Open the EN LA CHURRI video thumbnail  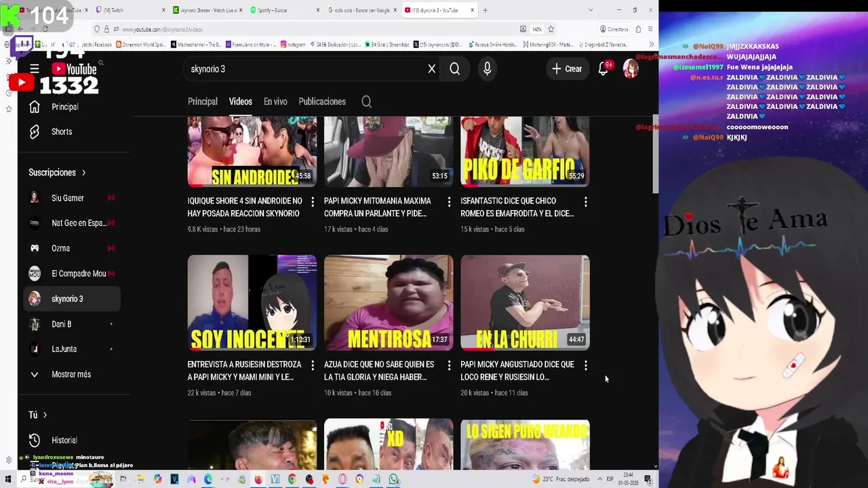tap(525, 302)
